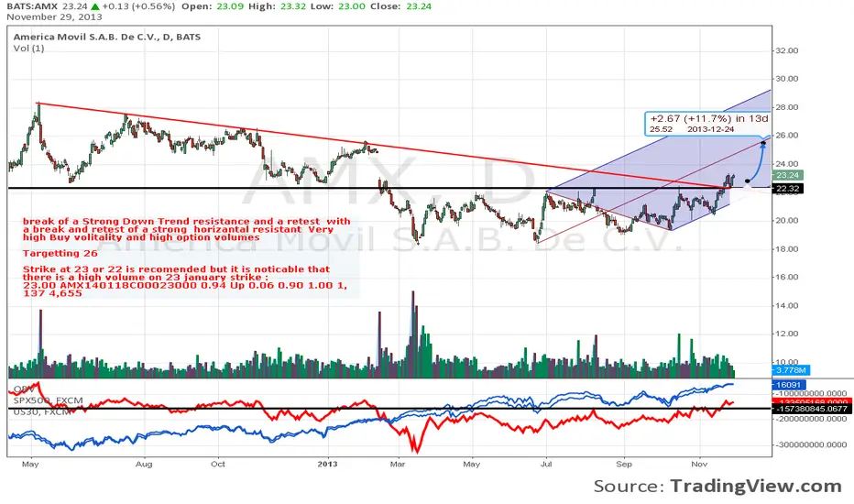Click the Jul time axis label
This screenshot has height=504, width=854.
click(x=546, y=465)
